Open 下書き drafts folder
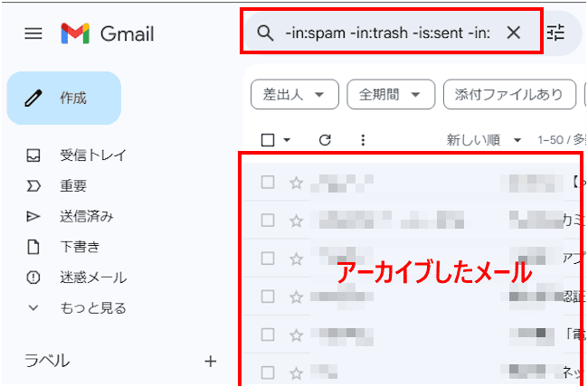 [63, 247]
